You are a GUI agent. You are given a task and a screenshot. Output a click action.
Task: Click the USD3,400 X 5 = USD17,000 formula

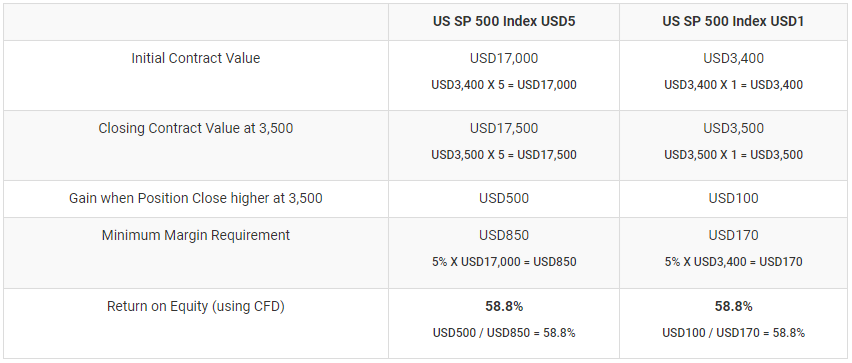[x=504, y=85]
